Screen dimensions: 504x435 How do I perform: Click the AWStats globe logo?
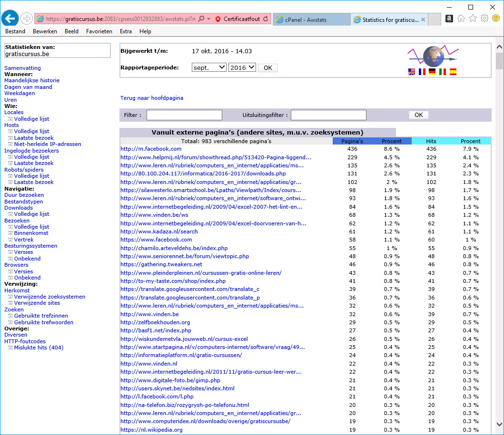tap(433, 56)
